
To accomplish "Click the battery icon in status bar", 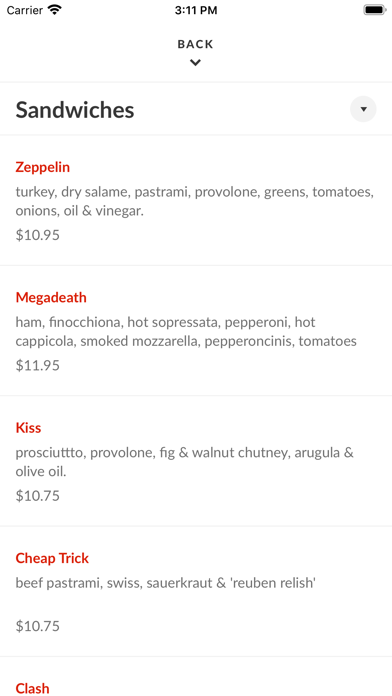I will [375, 10].
